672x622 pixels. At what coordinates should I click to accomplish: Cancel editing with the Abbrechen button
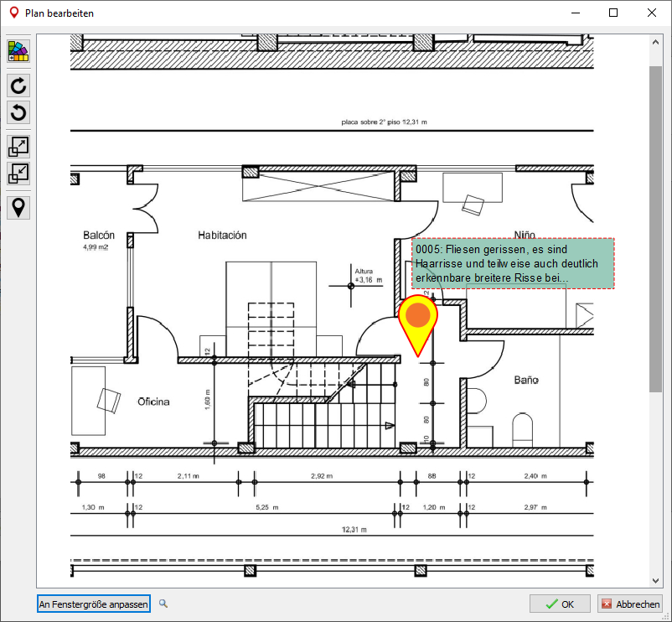[x=630, y=604]
